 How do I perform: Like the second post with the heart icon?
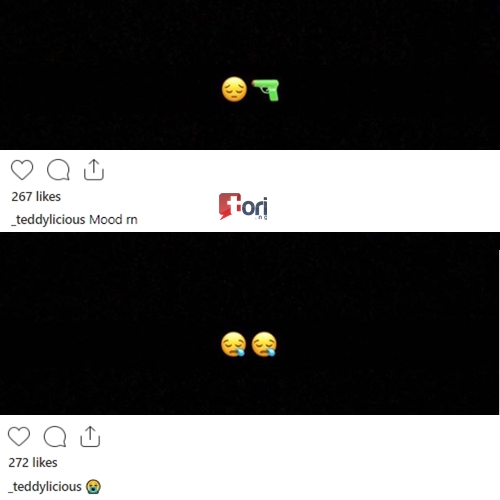tap(19, 436)
